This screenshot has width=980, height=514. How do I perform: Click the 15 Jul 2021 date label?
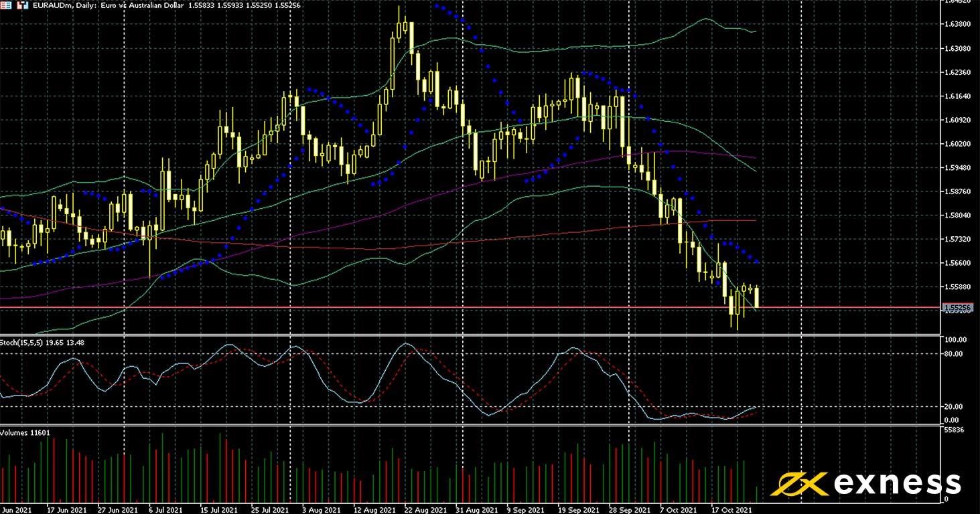point(220,509)
